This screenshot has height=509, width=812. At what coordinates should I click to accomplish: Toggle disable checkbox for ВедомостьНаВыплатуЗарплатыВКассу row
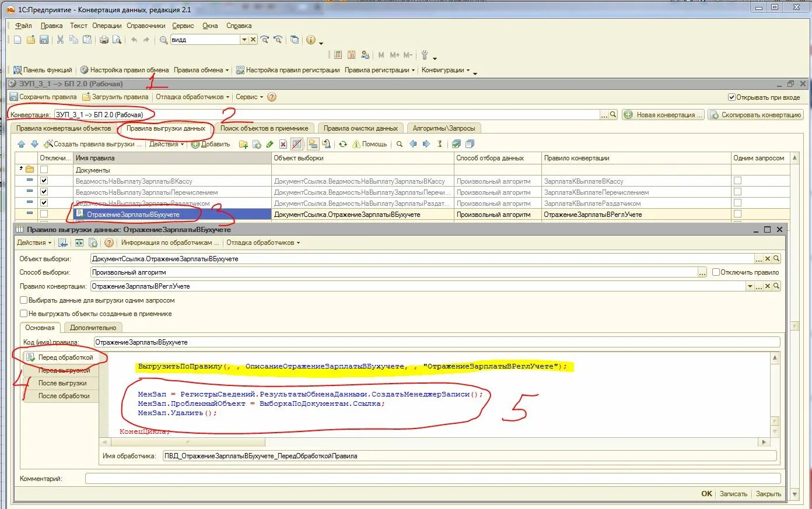coord(44,181)
